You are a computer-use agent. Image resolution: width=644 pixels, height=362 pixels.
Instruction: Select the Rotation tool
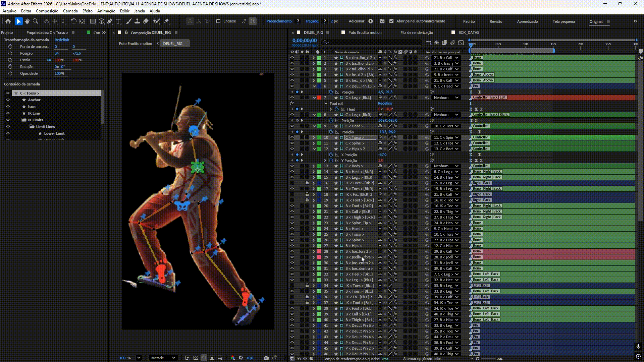tap(73, 21)
